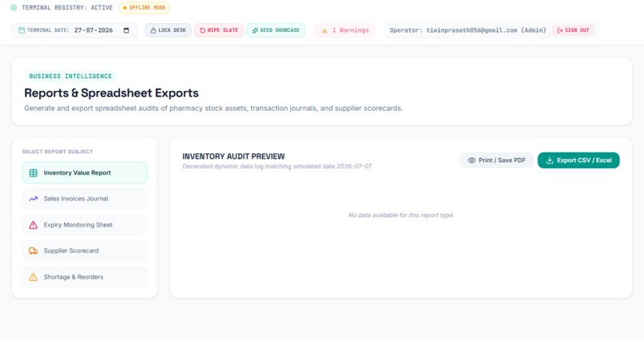Click the Reports & Spreadsheet Exports title
The height and width of the screenshot is (340, 644).
point(111,93)
